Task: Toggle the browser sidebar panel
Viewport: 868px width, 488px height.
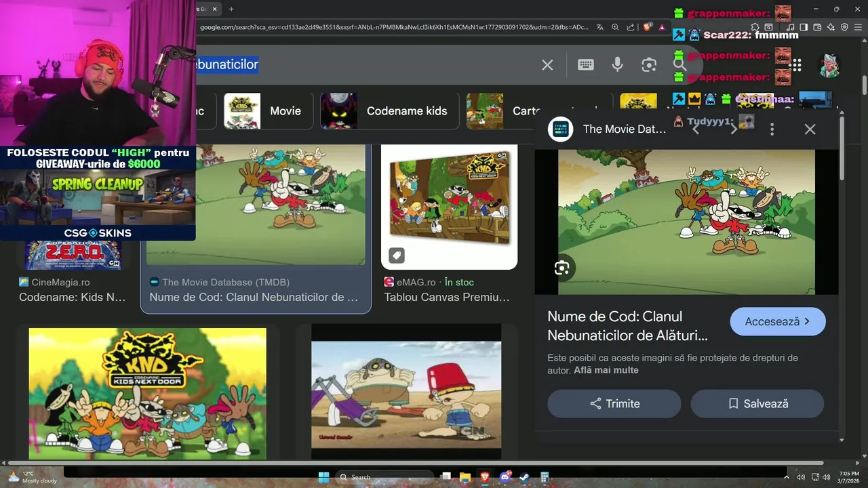Action: [x=804, y=27]
